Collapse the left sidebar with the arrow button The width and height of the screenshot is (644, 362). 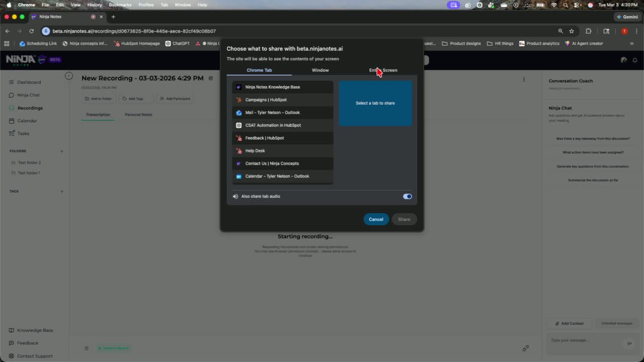pos(69,76)
